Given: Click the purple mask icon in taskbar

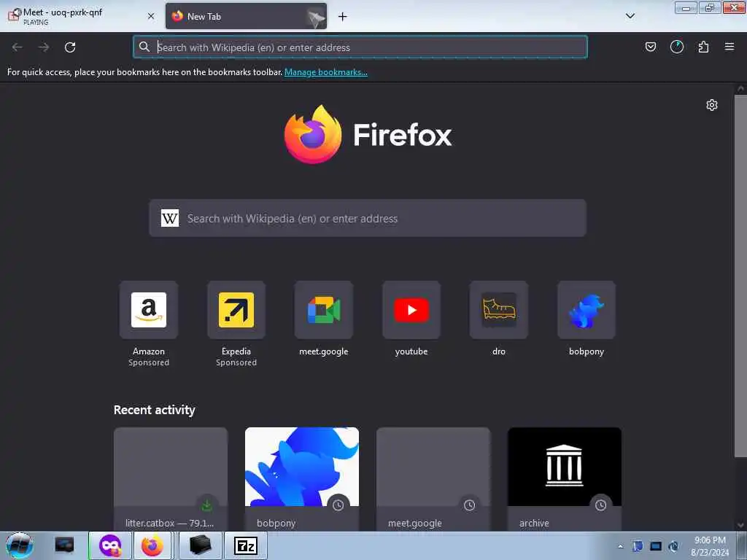Looking at the screenshot, I should pyautogui.click(x=110, y=545).
